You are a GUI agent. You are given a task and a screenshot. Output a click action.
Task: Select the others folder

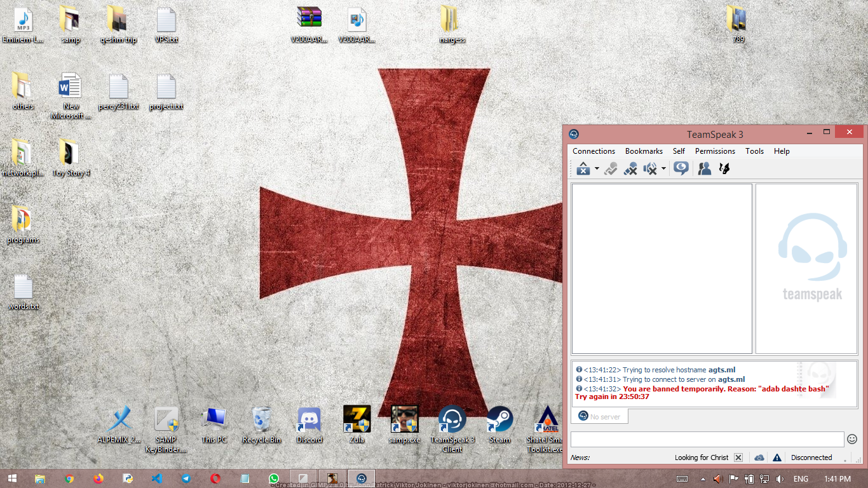click(x=24, y=92)
